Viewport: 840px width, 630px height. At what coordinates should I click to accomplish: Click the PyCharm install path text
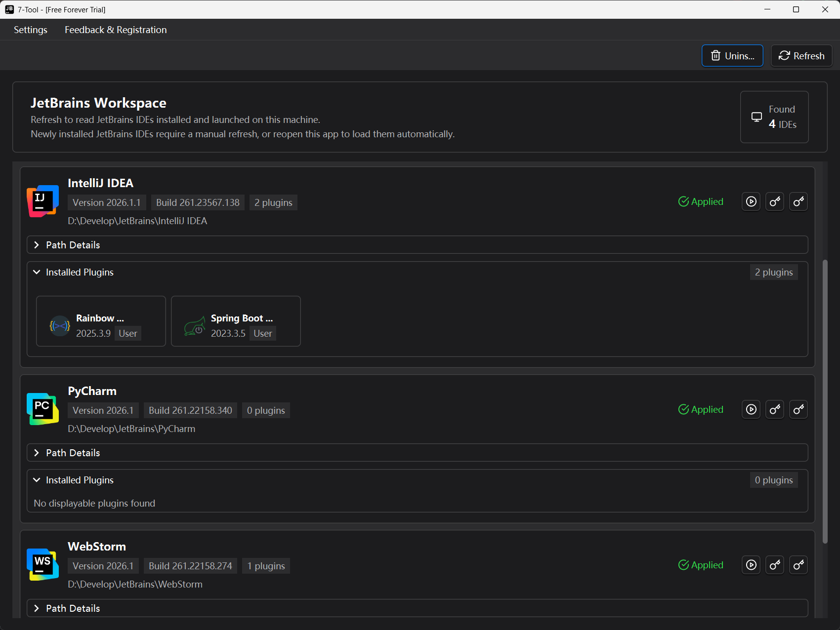pyautogui.click(x=131, y=429)
